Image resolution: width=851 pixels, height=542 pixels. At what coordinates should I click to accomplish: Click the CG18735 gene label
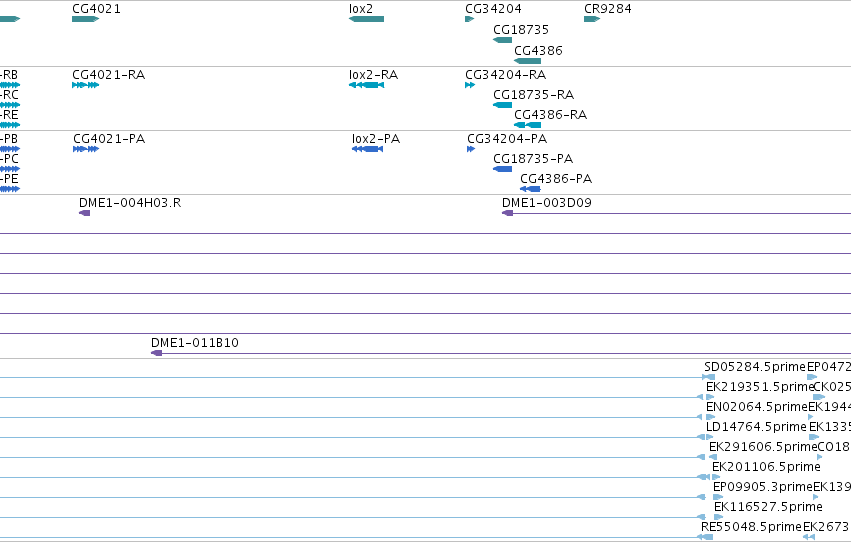pos(521,29)
